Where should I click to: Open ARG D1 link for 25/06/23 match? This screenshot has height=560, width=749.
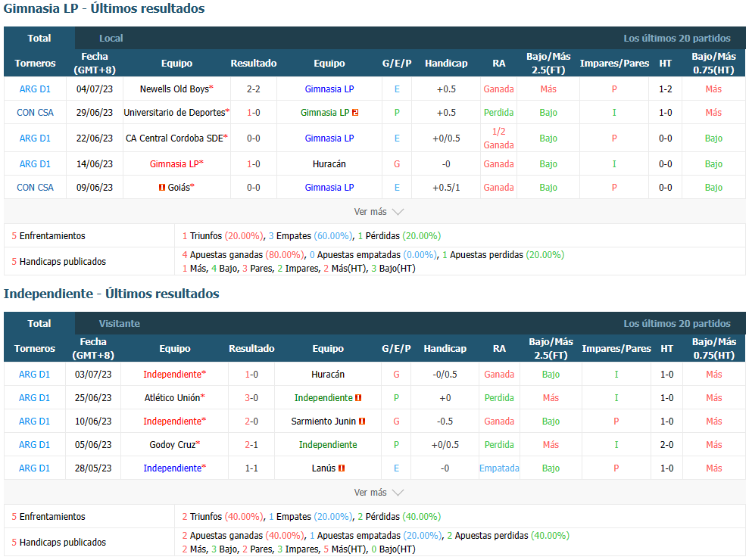click(34, 398)
